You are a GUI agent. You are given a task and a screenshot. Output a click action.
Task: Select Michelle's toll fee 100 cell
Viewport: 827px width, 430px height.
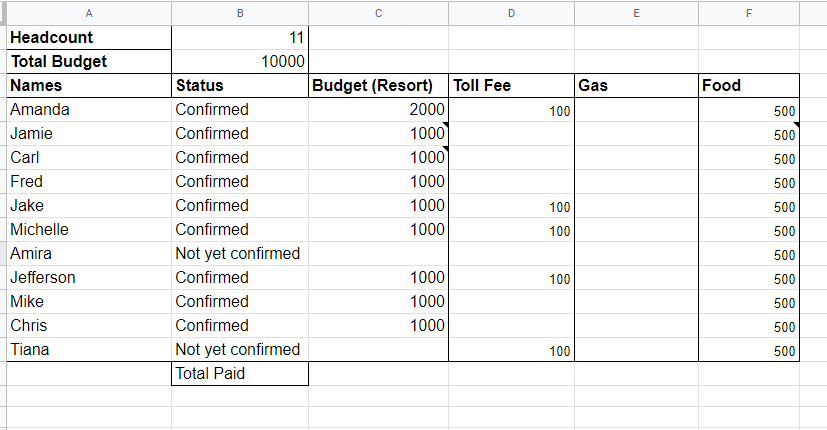pos(512,230)
